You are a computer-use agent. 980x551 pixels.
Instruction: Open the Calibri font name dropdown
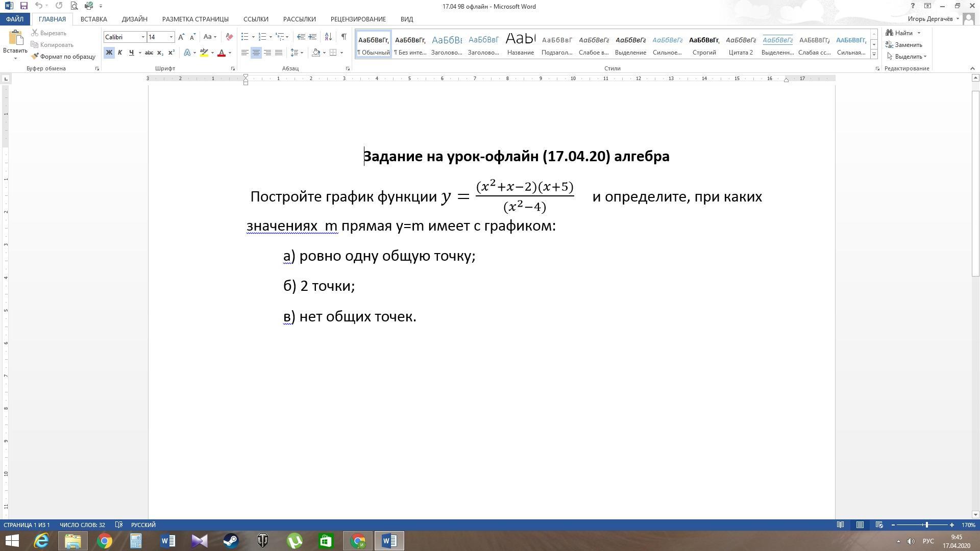[x=143, y=37]
